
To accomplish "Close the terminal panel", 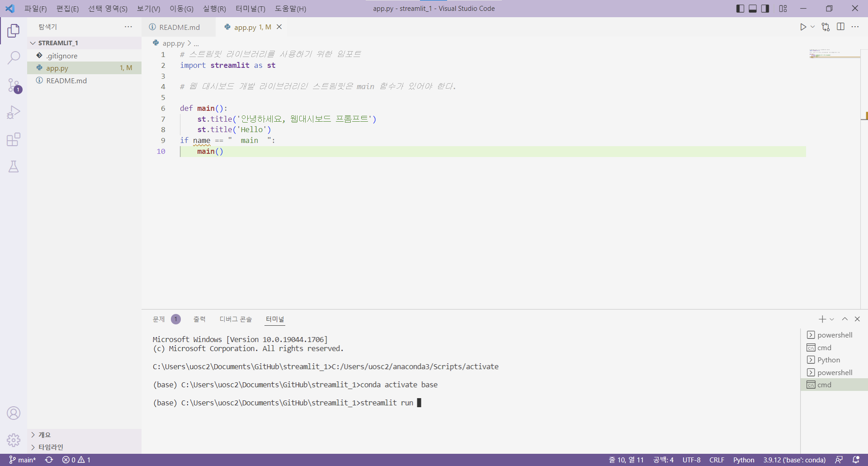I will click(857, 319).
